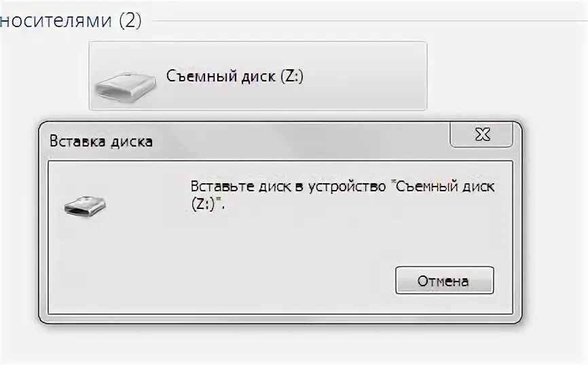588x365 pixels.
Task: Select the removable disk Z: icon in Explorer
Action: [x=125, y=88]
